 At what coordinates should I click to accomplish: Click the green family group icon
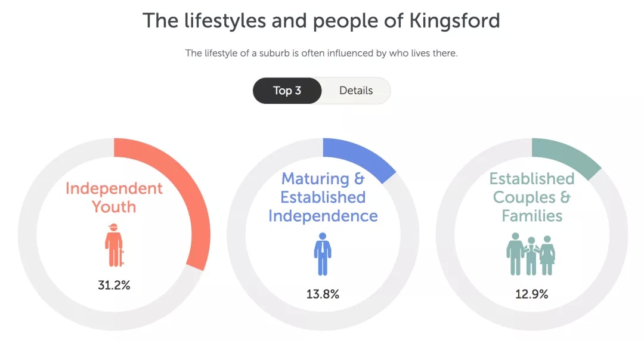tap(531, 254)
